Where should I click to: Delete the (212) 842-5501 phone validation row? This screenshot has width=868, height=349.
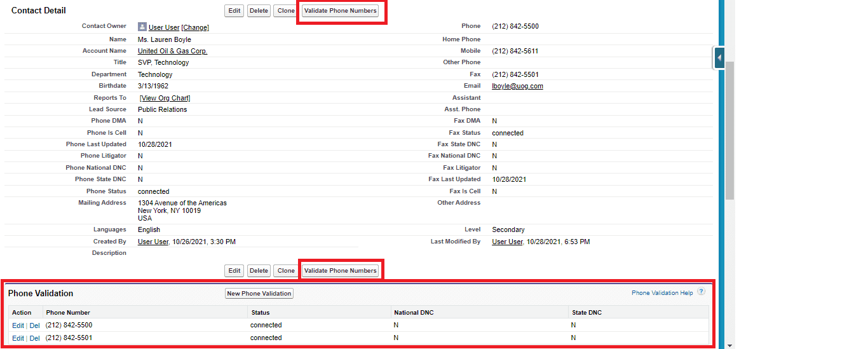point(34,338)
